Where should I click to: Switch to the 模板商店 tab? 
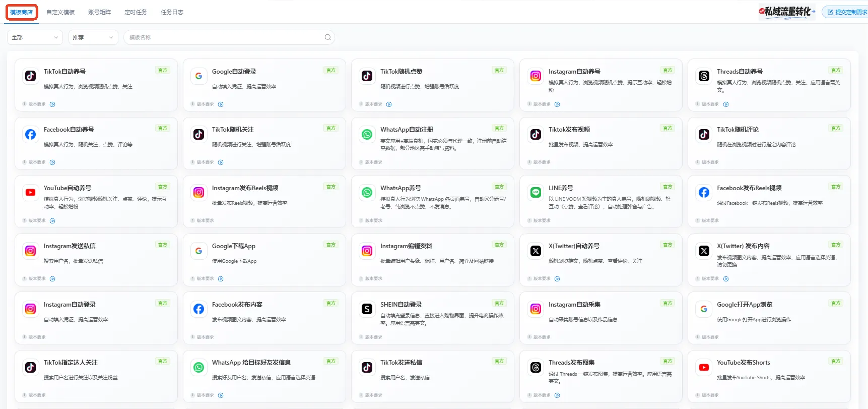point(22,12)
